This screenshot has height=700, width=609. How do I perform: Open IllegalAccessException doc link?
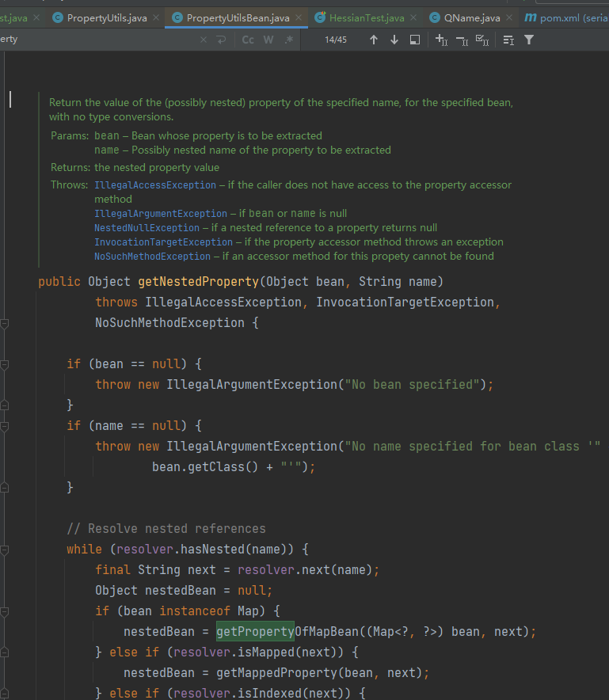pyautogui.click(x=155, y=185)
